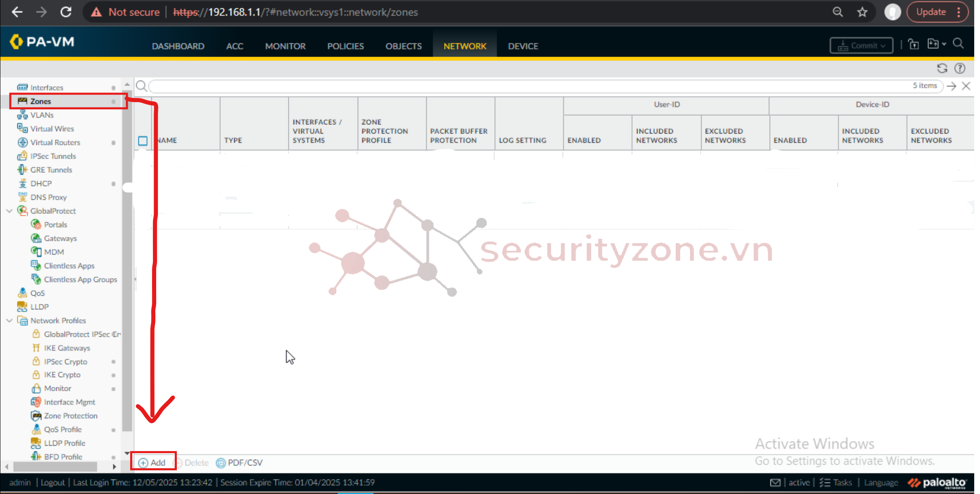Open the Commit dropdown

tap(861, 45)
